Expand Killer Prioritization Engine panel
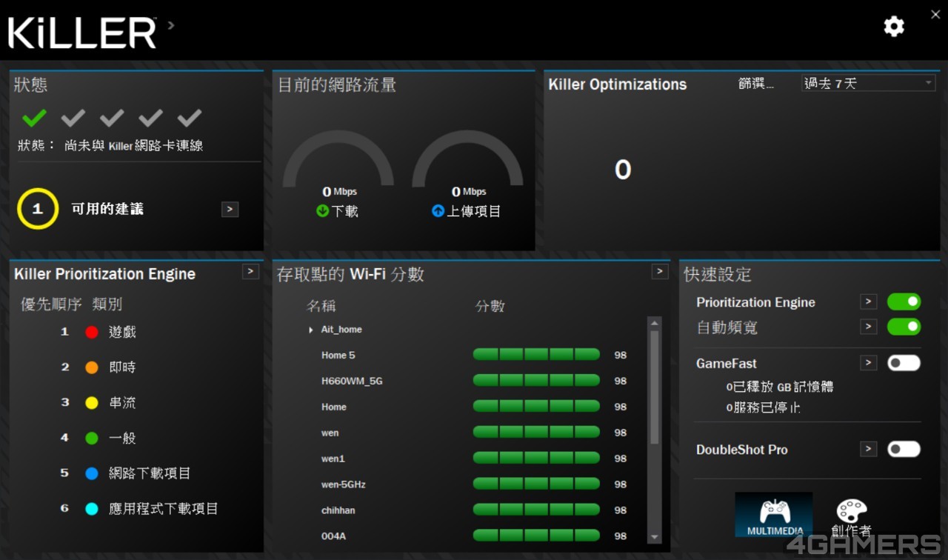 click(251, 272)
